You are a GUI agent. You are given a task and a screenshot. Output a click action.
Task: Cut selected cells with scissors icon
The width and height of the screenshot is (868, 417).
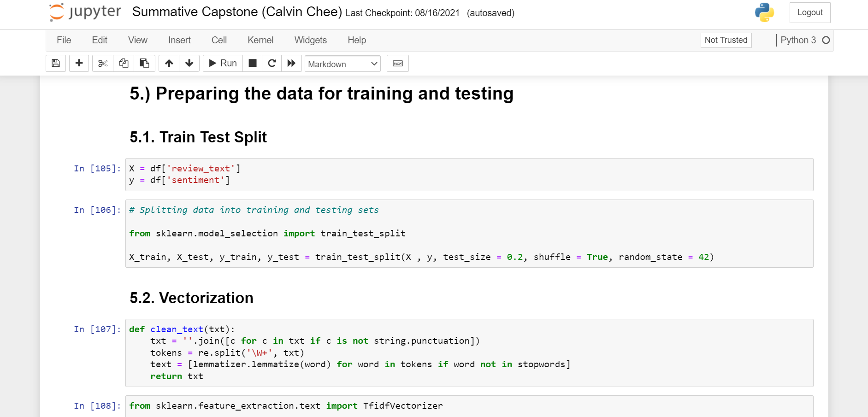[103, 63]
